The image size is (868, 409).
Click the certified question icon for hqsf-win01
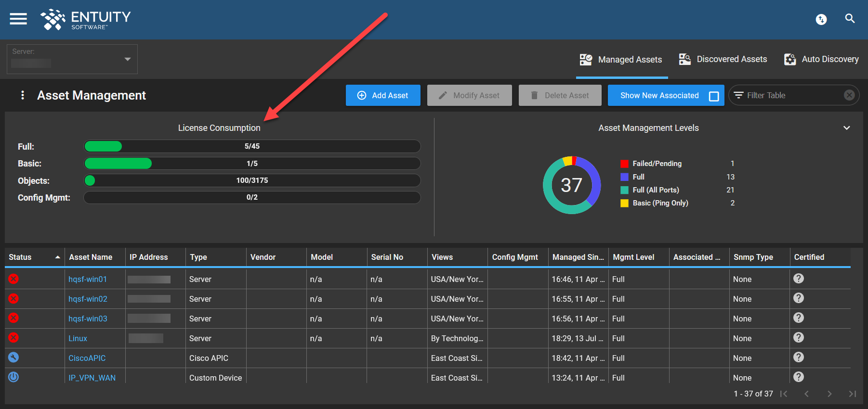click(x=799, y=279)
